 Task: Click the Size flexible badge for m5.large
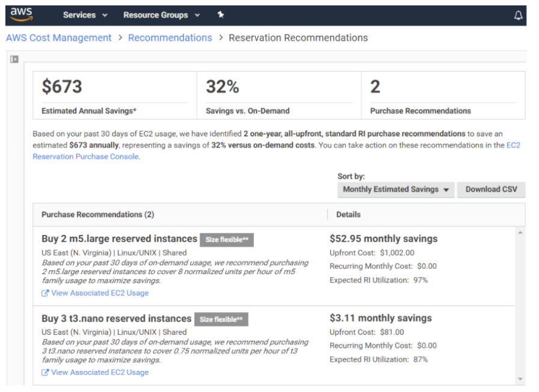coord(227,240)
